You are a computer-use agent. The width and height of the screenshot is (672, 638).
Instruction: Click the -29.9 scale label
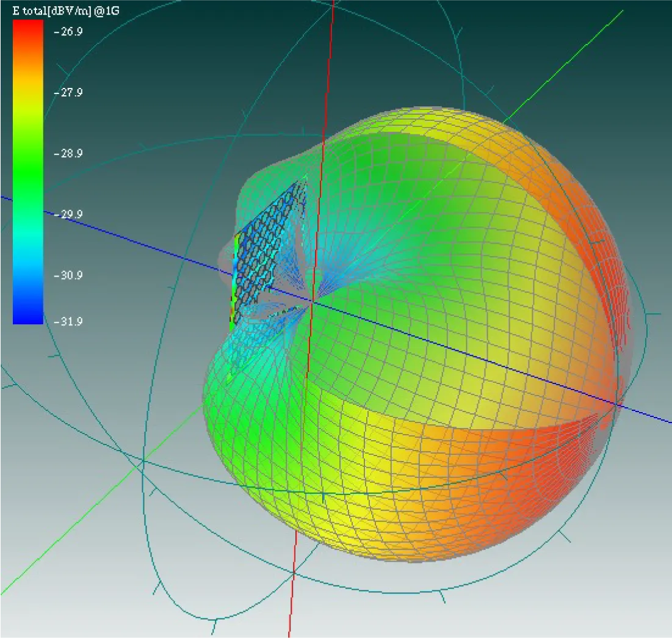(x=68, y=214)
